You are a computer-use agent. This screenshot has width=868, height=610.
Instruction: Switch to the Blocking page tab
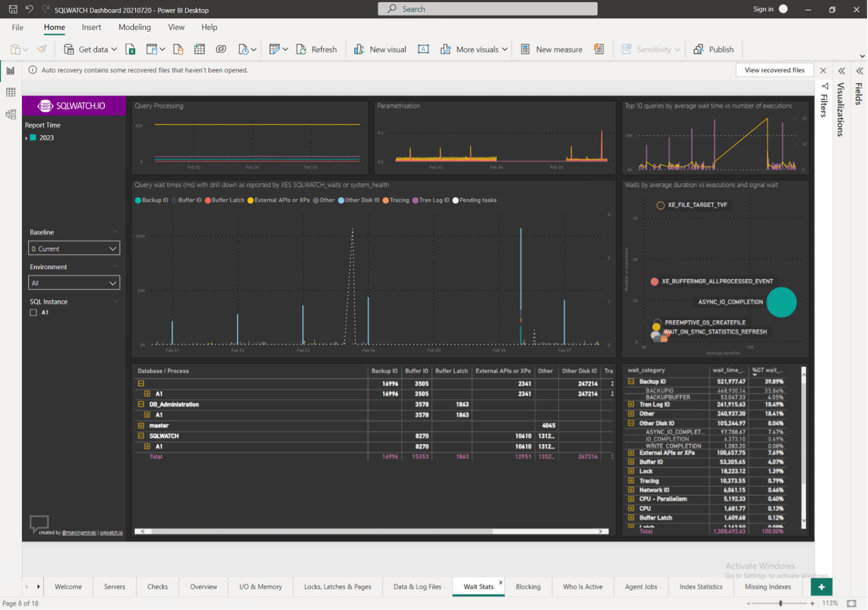click(x=528, y=587)
